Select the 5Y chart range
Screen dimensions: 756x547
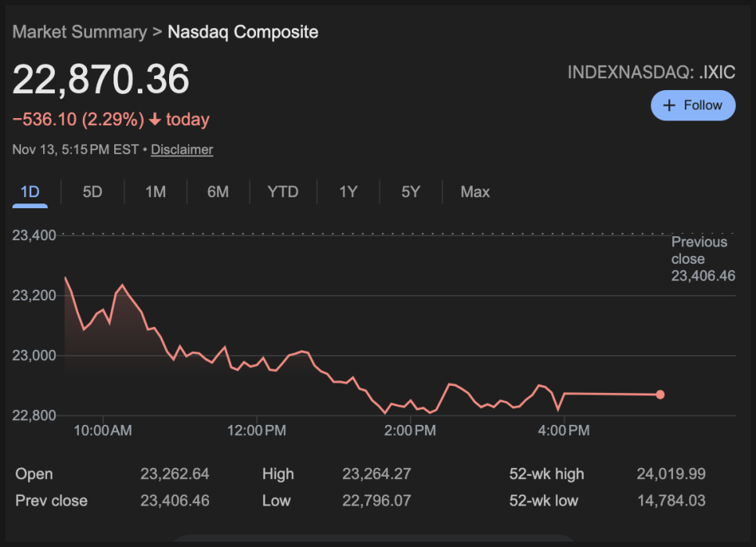tap(411, 193)
